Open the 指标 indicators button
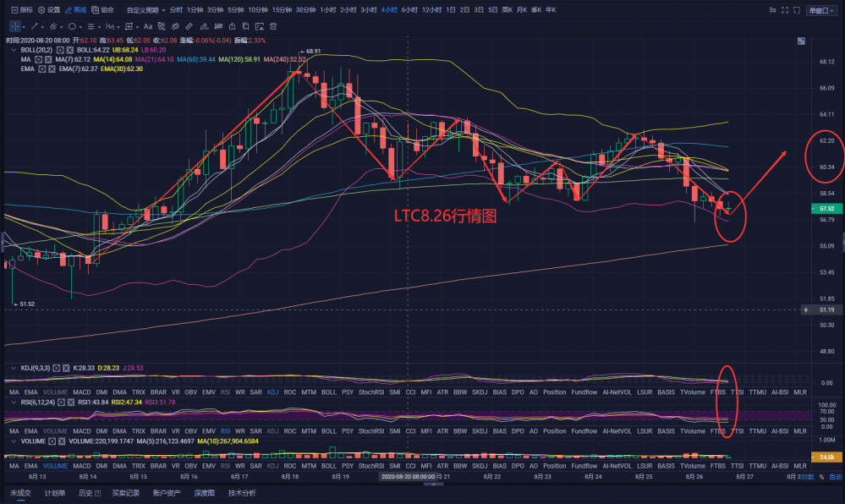 (21, 10)
